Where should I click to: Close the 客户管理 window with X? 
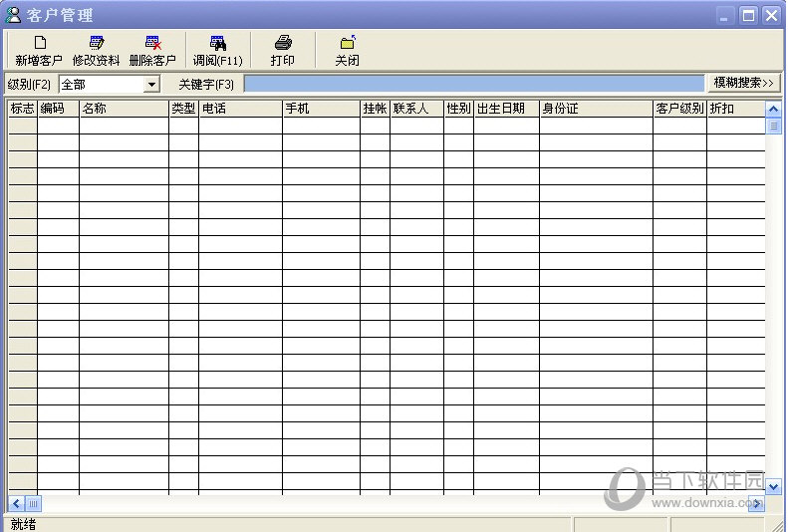coord(771,16)
